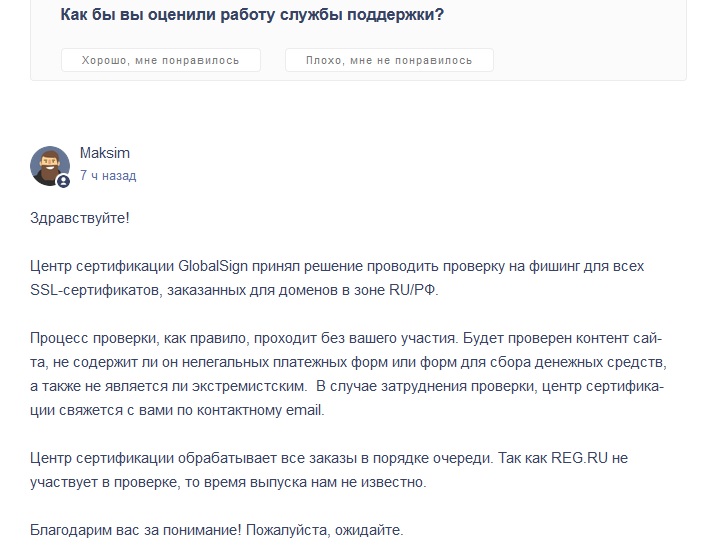
Task: Click 'Благодарим вас за понимание!' sentence
Action: [136, 530]
